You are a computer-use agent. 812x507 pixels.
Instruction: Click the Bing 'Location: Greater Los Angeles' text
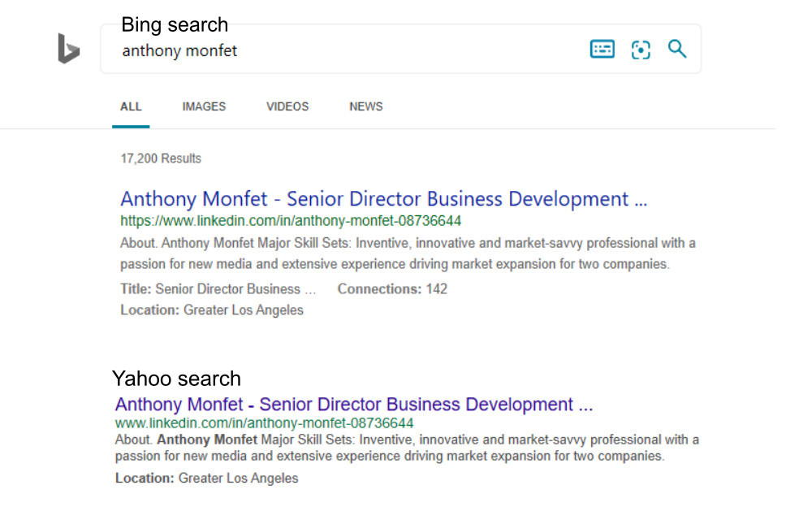point(212,310)
